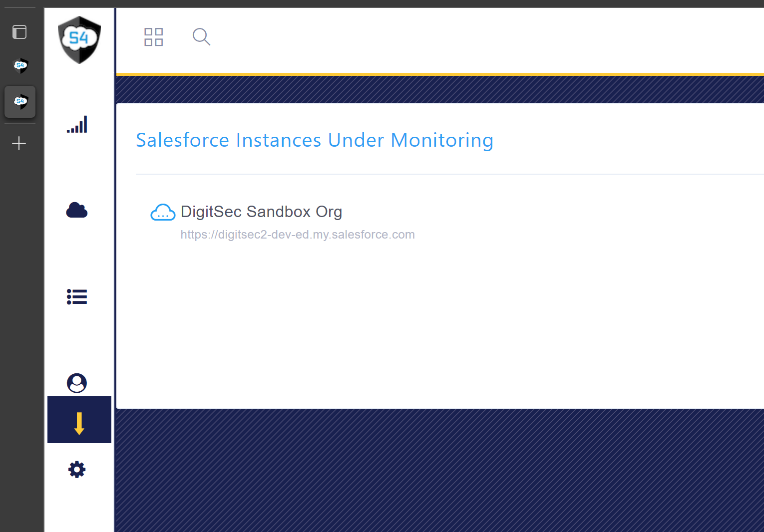Open the settings gear icon

click(x=77, y=470)
